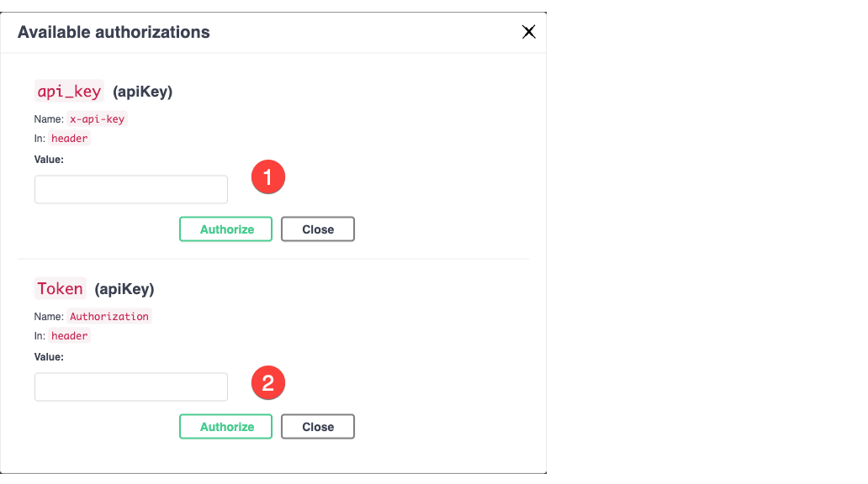This screenshot has width=868, height=484.
Task: Authorize the api_key scheme
Action: click(x=226, y=229)
